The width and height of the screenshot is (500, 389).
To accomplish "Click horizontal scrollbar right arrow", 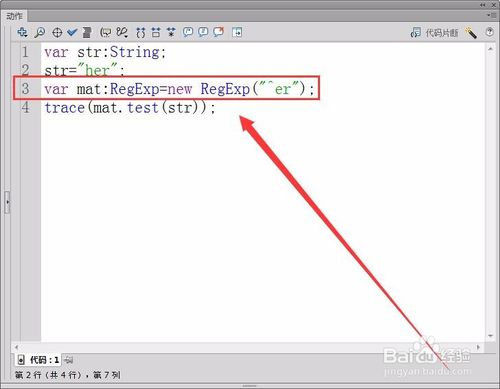I will (479, 347).
